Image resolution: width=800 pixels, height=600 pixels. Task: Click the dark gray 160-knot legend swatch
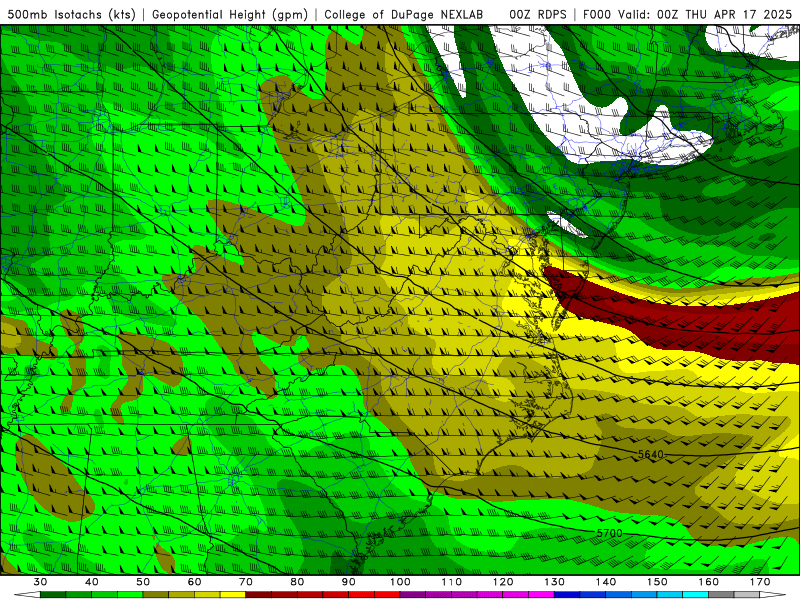(x=721, y=594)
